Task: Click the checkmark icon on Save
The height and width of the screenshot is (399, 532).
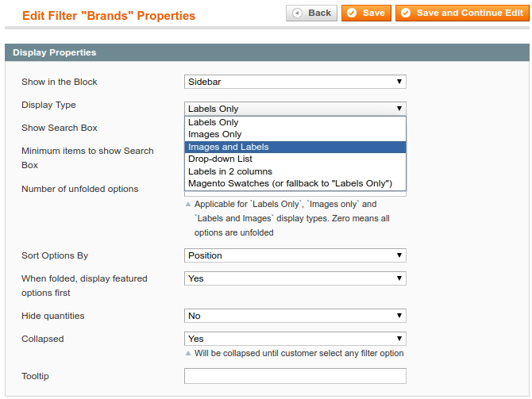Action: pyautogui.click(x=353, y=13)
